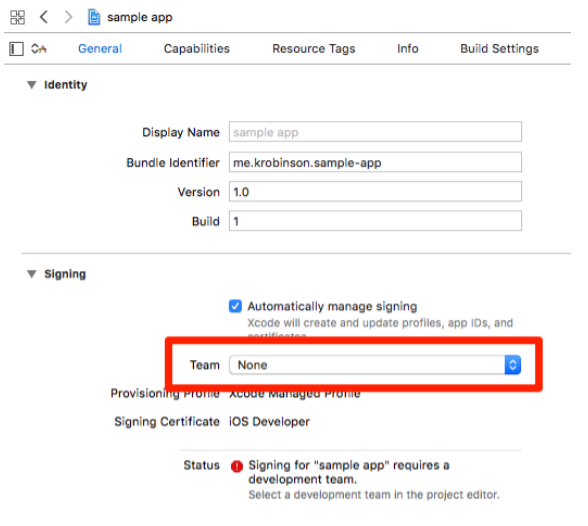
Task: Open the Resource Tags tab
Action: tap(314, 49)
